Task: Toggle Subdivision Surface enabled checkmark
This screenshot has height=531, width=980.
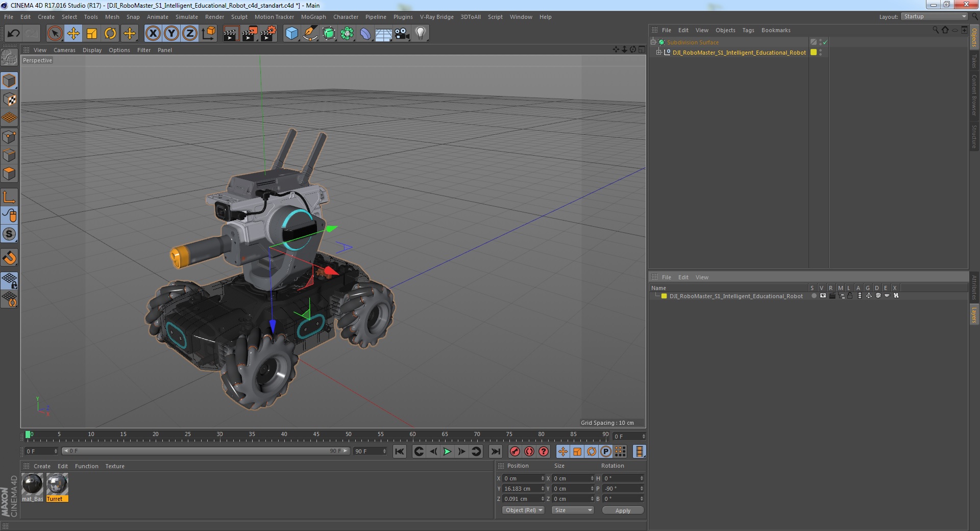Action: (825, 42)
